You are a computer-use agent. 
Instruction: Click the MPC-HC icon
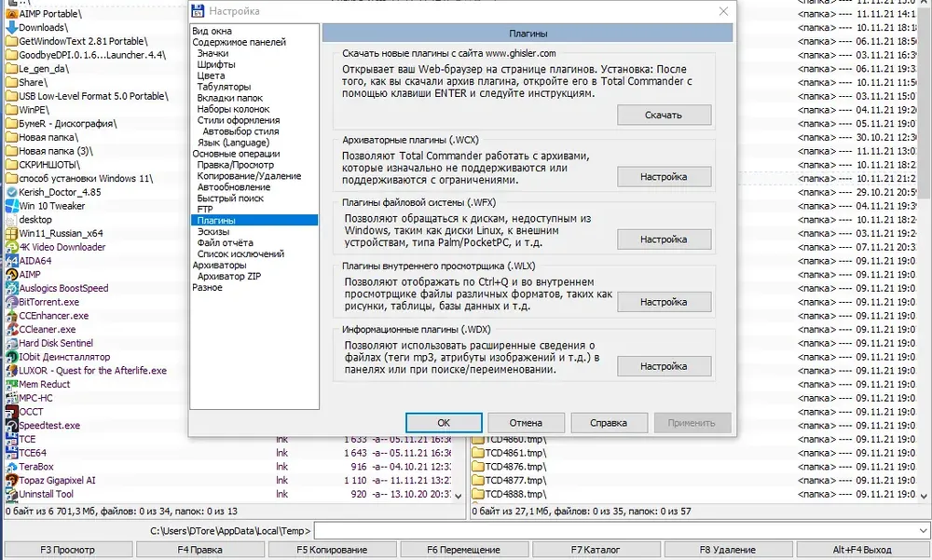(11, 398)
